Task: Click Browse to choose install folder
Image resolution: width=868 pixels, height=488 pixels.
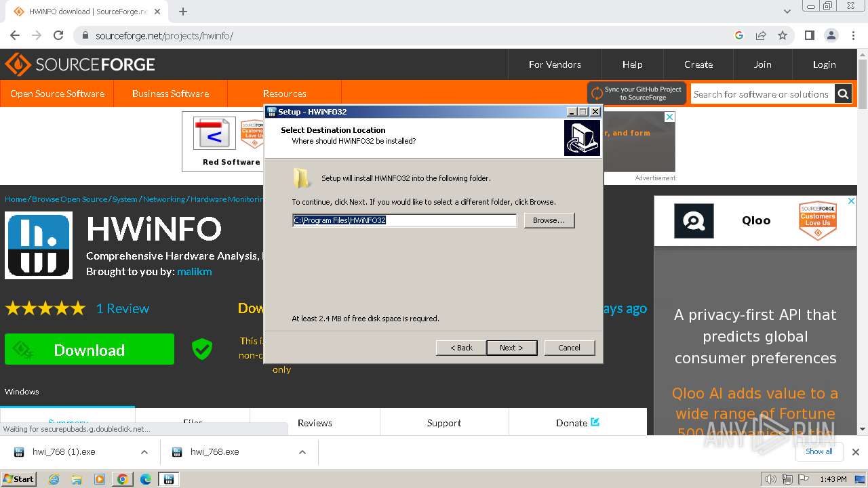Action: [549, 220]
